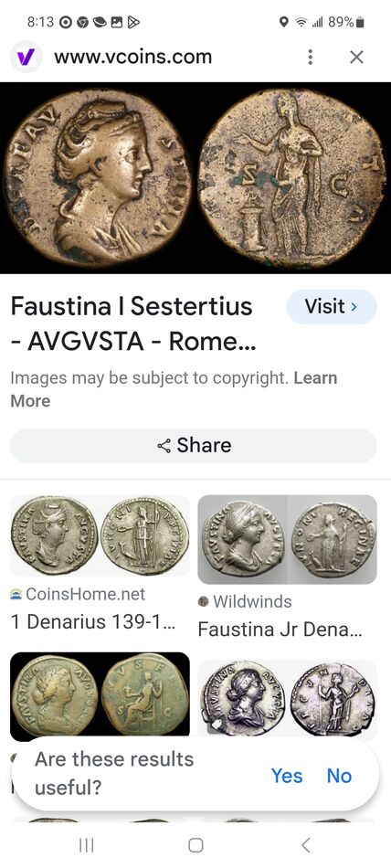Open the CoinsHome denarius coin thumbnail
The height and width of the screenshot is (868, 391).
coord(100,535)
